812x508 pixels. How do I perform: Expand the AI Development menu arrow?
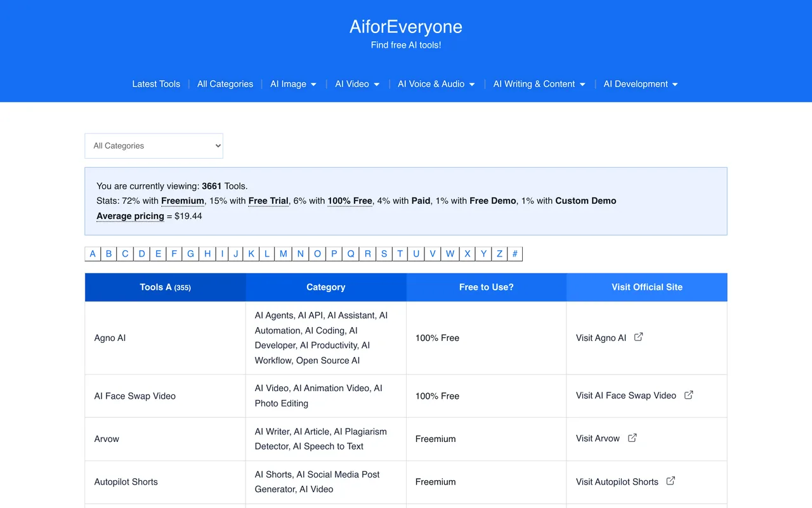[675, 84]
